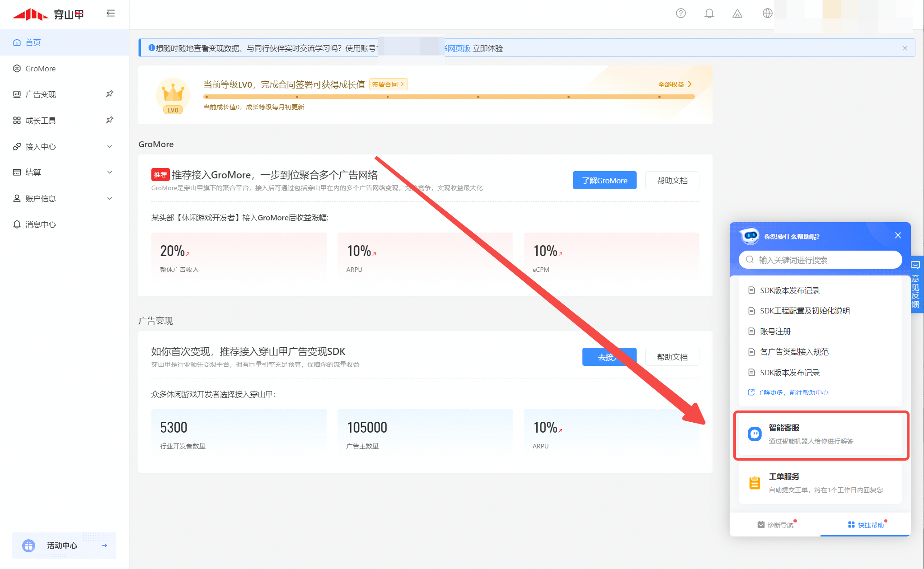Screen dimensions: 924x569
Task: Click the 了解GroMore button
Action: tap(605, 180)
